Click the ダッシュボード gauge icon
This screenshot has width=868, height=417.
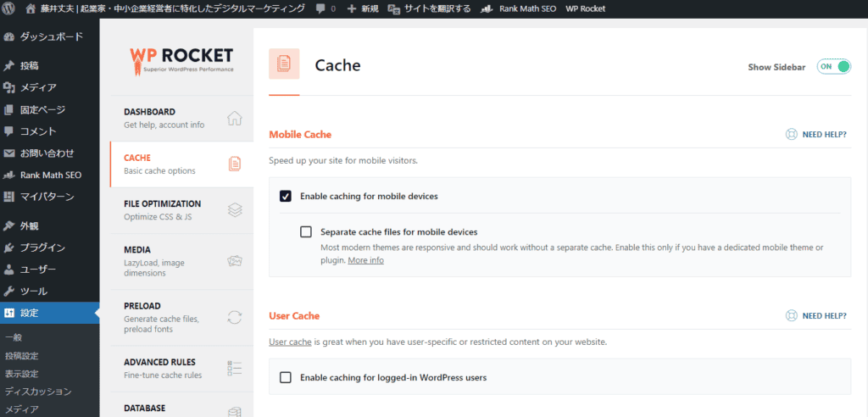click(x=8, y=37)
